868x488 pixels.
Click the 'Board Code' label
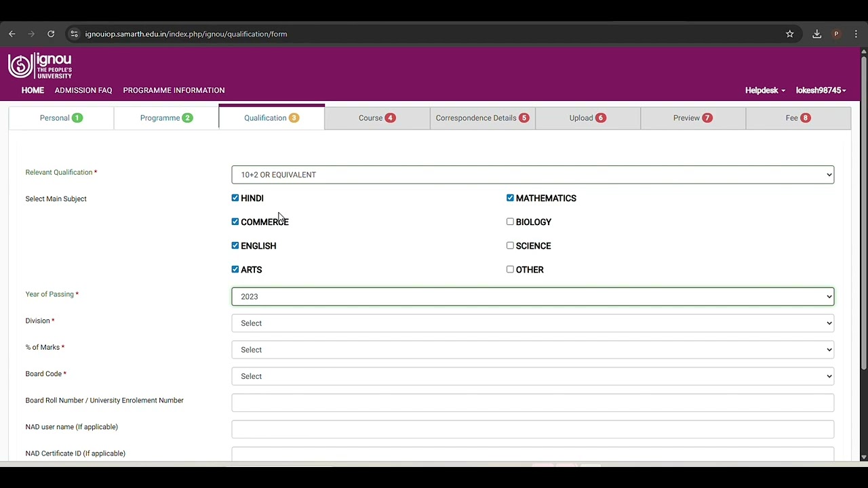point(43,373)
